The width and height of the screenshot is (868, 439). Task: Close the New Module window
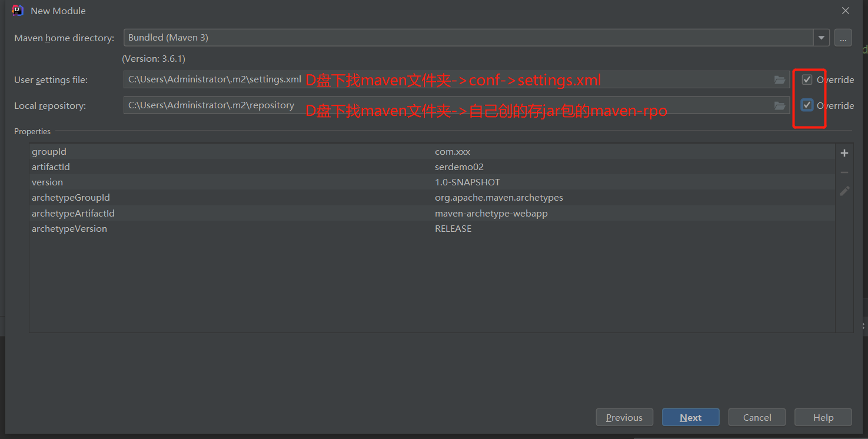tap(846, 11)
